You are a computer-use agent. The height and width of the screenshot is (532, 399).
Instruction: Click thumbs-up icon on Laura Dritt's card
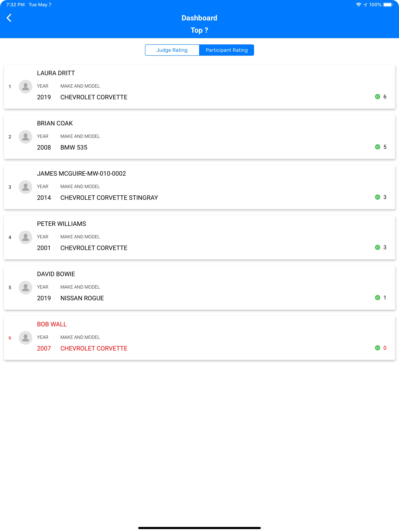[377, 97]
